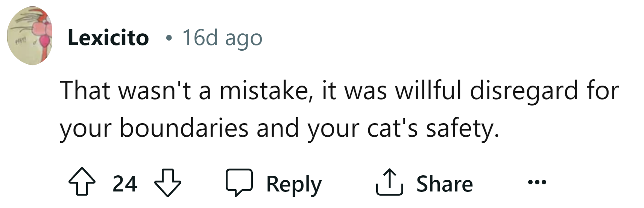
Task: Click the dot separator before the timestamp
Action: tap(169, 38)
